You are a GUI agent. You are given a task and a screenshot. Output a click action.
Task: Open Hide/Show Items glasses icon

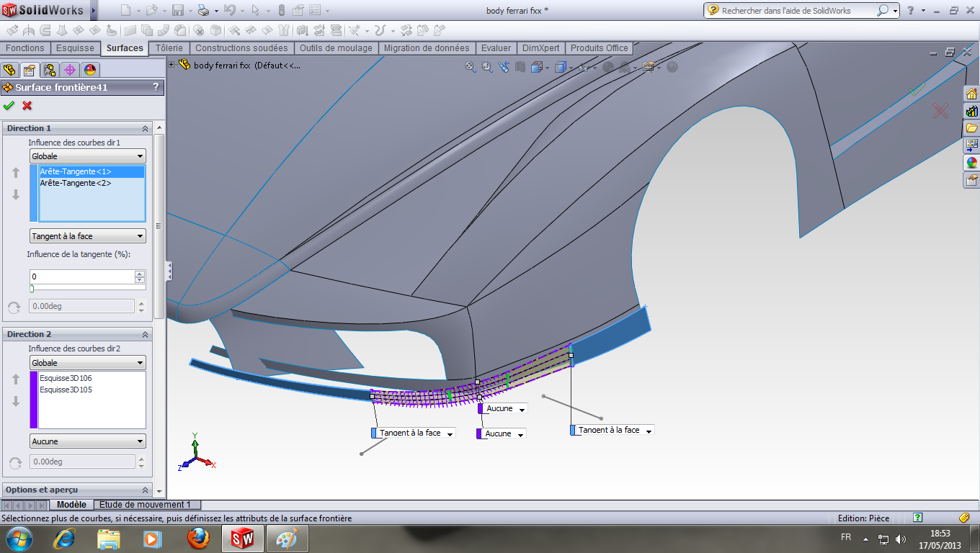click(584, 67)
